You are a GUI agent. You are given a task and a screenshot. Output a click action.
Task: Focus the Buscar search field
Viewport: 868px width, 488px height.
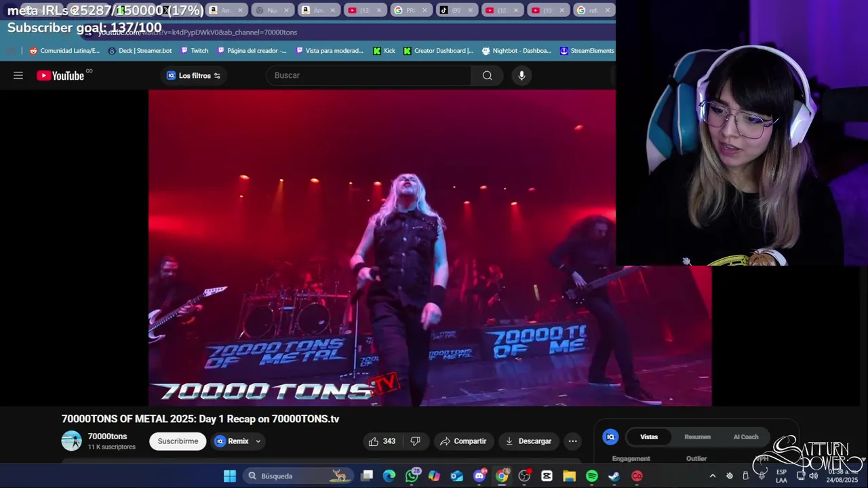[368, 75]
